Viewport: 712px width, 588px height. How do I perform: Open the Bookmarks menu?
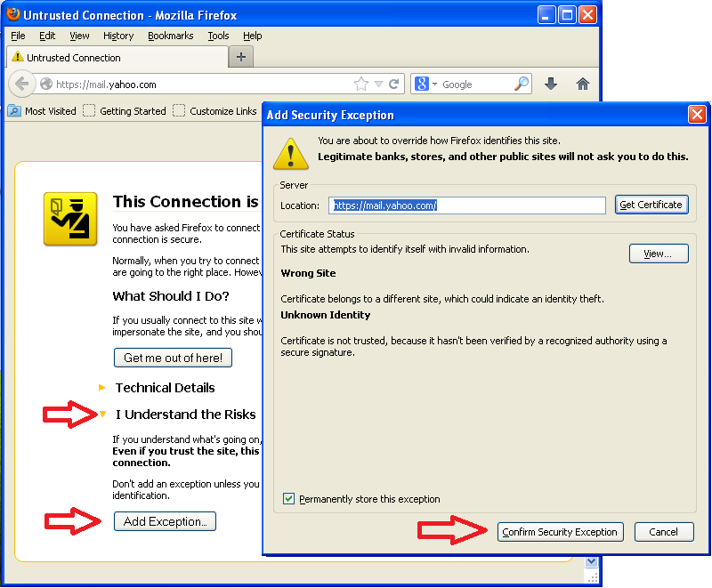coord(171,36)
